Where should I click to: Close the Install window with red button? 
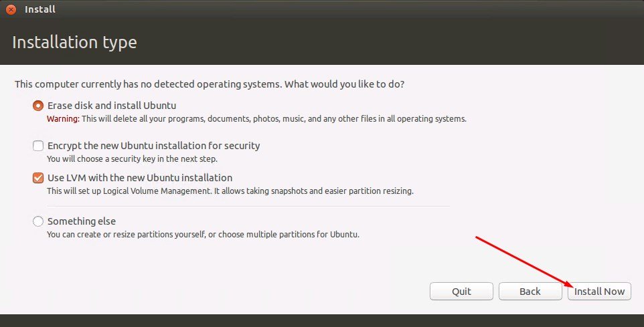click(x=11, y=9)
